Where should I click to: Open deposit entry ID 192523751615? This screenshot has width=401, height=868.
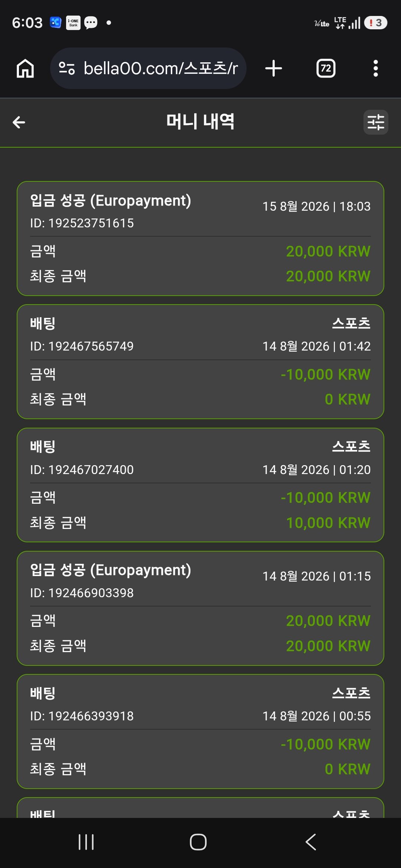pos(200,239)
